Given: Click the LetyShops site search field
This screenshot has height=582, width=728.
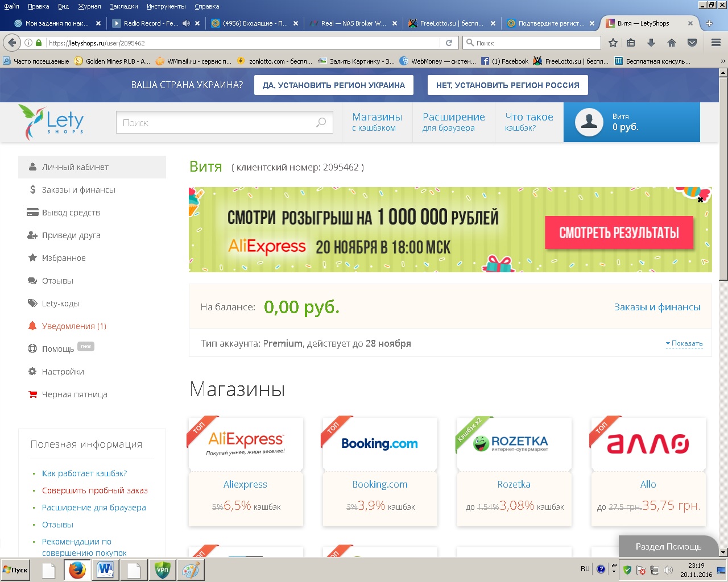Looking at the screenshot, I should tap(225, 122).
